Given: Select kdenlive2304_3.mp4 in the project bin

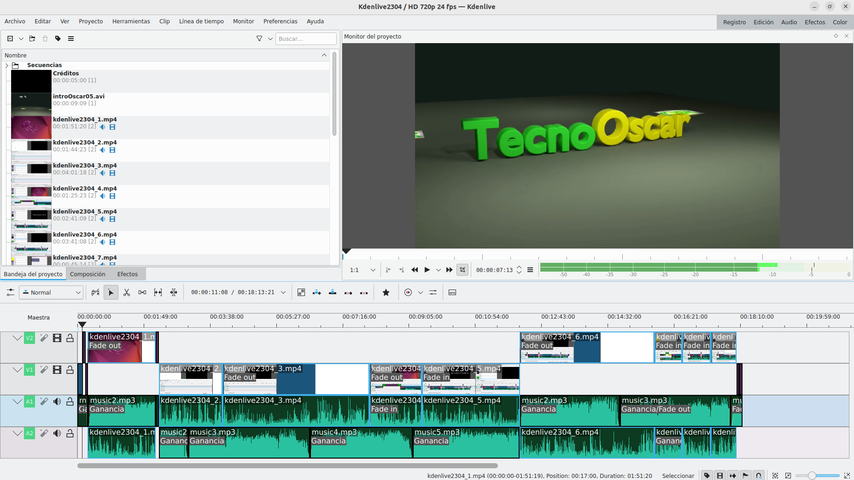Looking at the screenshot, I should click(84, 166).
